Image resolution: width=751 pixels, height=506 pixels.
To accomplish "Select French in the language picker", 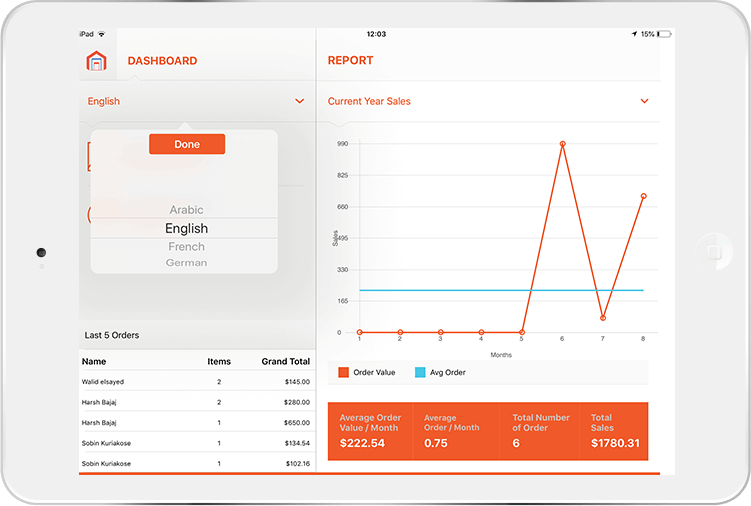I will click(186, 247).
